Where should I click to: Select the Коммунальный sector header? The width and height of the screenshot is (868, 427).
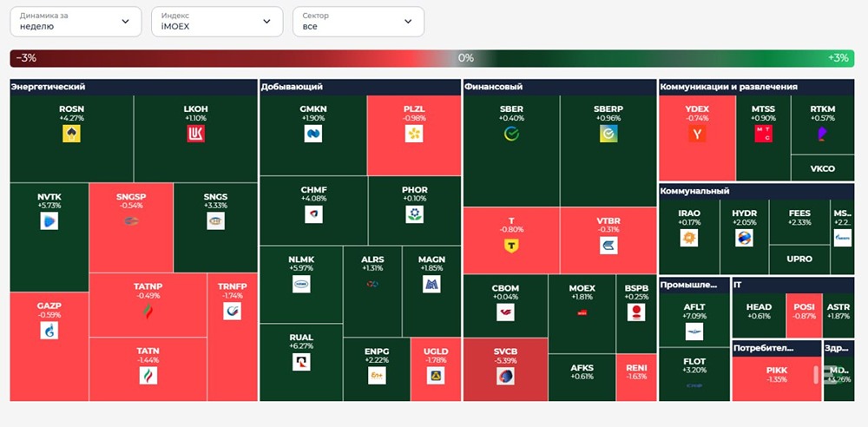[756, 191]
